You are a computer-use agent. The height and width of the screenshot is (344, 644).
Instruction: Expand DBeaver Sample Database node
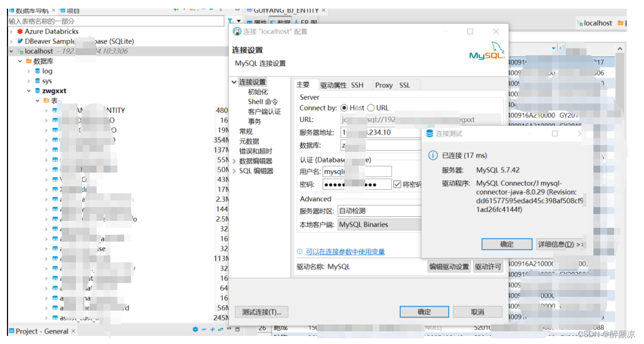11,41
